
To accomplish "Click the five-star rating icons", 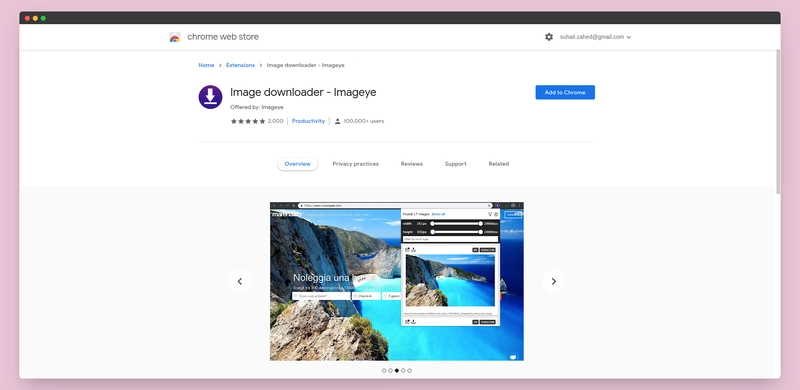I will (248, 121).
